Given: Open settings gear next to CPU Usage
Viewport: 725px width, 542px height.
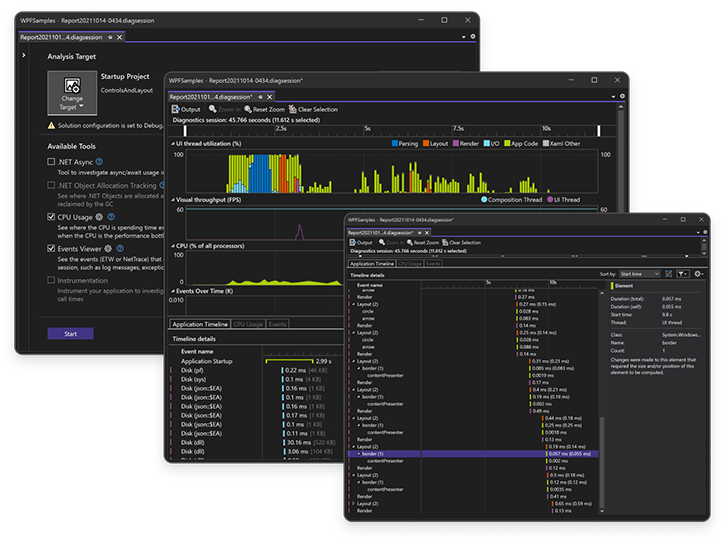Looking at the screenshot, I should coord(99,217).
